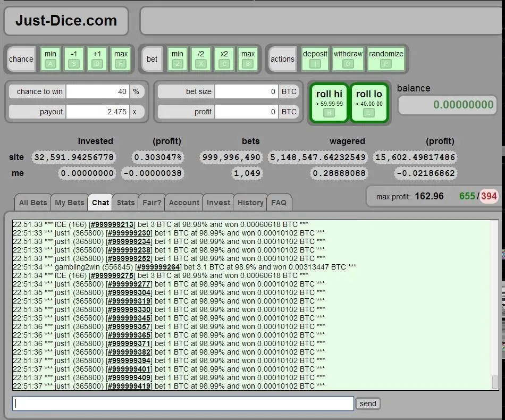Click the balance value 0.00000000

click(x=463, y=105)
